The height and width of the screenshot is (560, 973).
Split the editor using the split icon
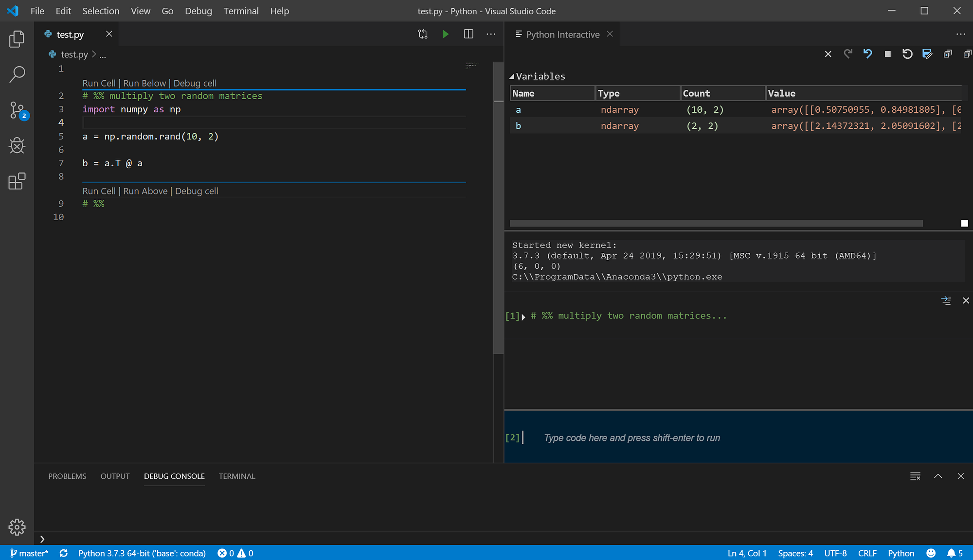click(x=468, y=34)
